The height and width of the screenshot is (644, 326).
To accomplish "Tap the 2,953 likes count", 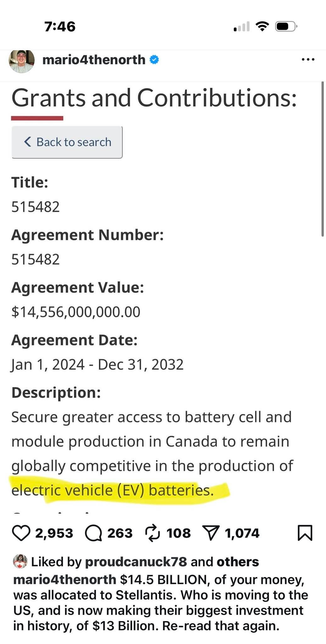I will pos(54,533).
